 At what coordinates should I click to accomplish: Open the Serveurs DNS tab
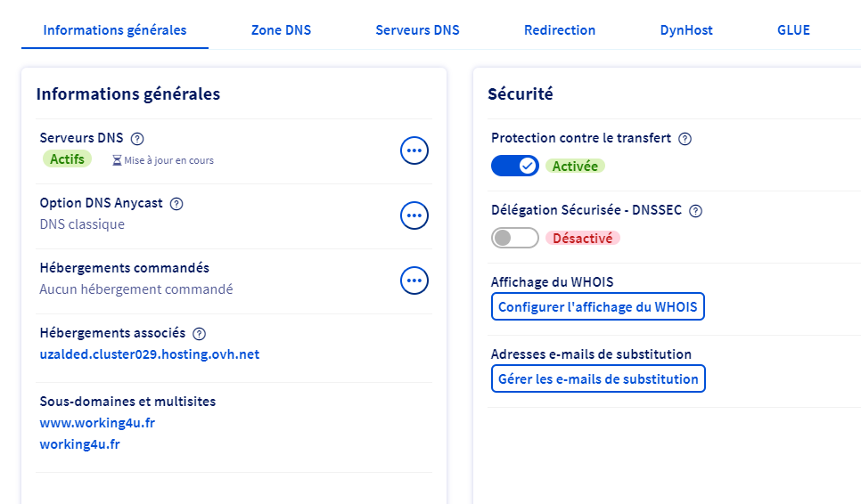coord(417,30)
